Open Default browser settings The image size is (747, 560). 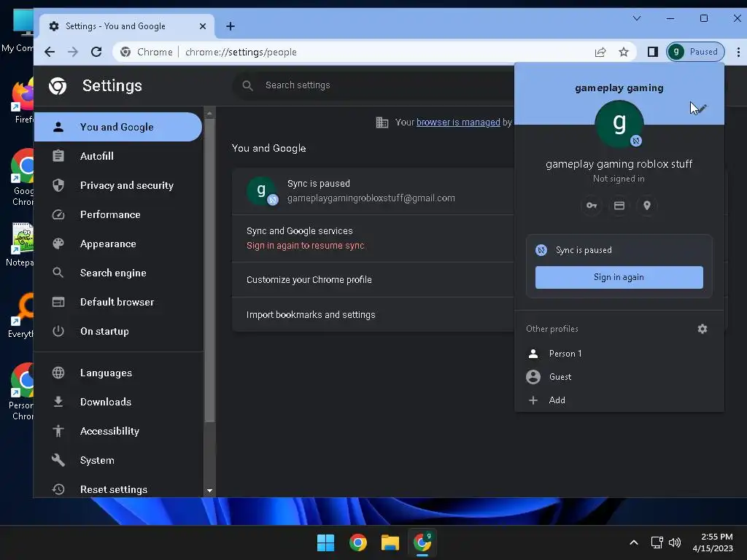(117, 302)
